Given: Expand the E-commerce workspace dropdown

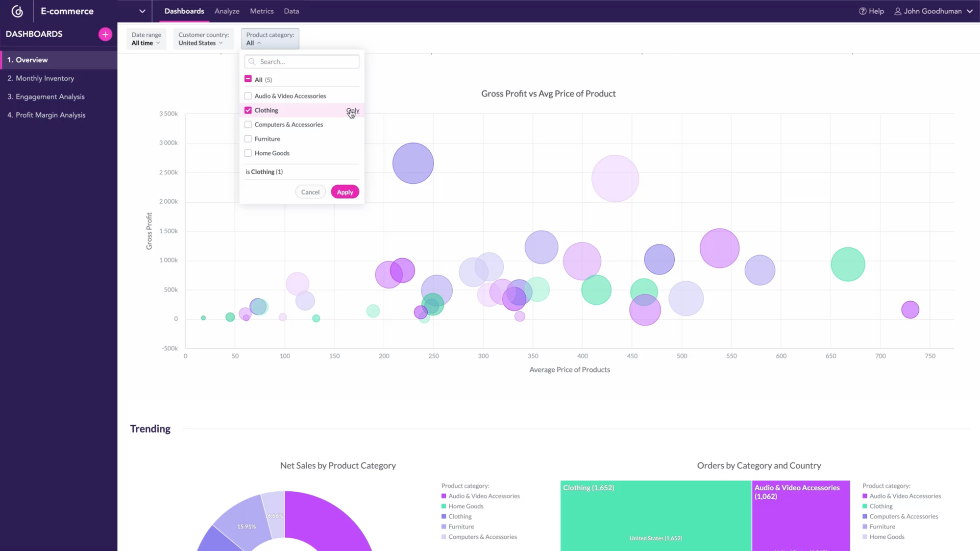Looking at the screenshot, I should (x=142, y=11).
